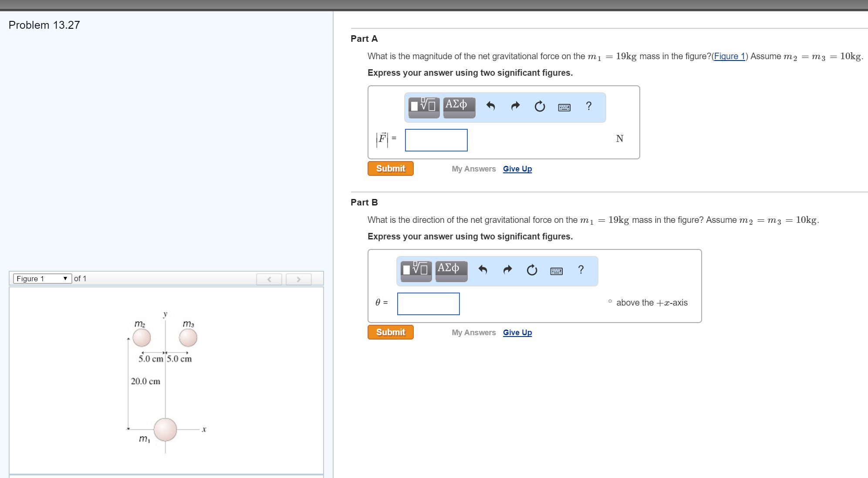Image resolution: width=868 pixels, height=478 pixels.
Task: Click the Part A heading
Action: (364, 39)
